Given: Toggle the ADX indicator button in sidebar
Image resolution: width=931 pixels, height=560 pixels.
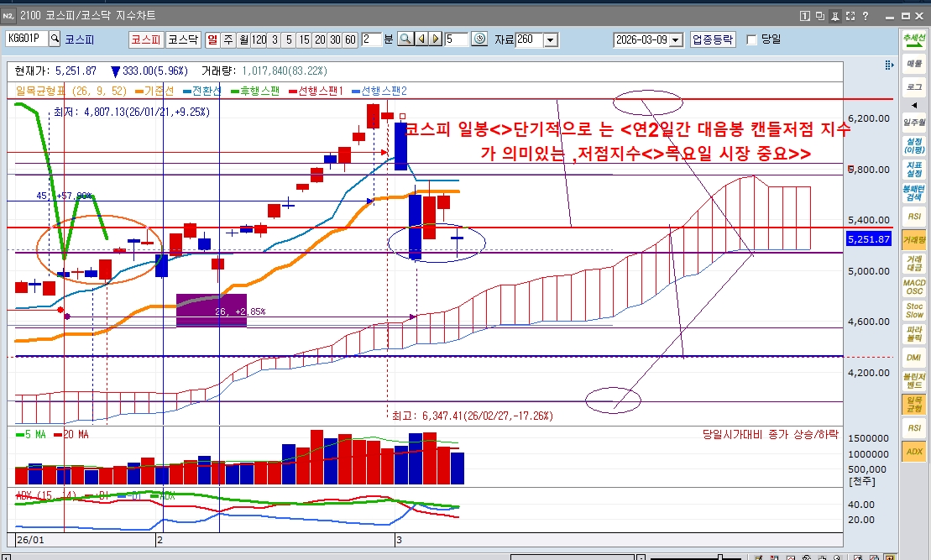Looking at the screenshot, I should click(x=913, y=452).
